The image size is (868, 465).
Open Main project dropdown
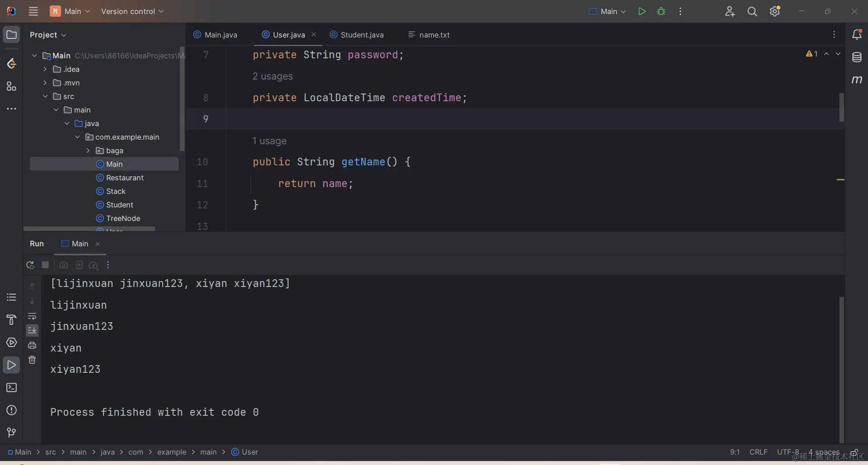[70, 11]
